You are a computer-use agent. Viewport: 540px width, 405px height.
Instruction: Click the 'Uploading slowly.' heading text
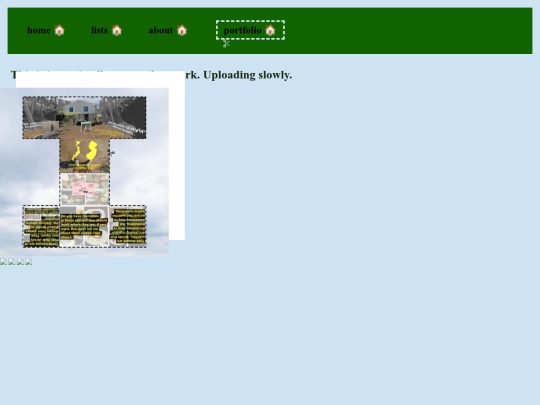point(248,75)
